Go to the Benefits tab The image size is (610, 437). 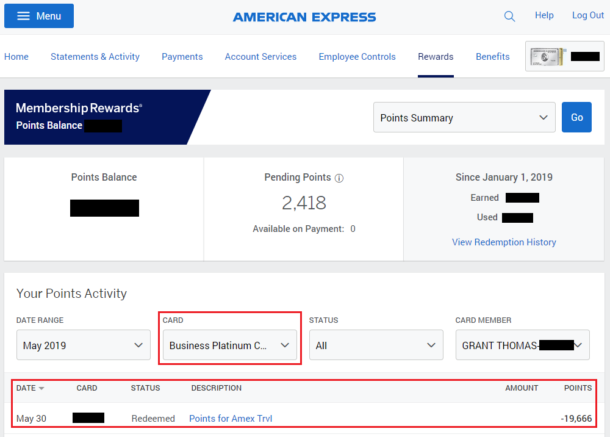coord(493,57)
